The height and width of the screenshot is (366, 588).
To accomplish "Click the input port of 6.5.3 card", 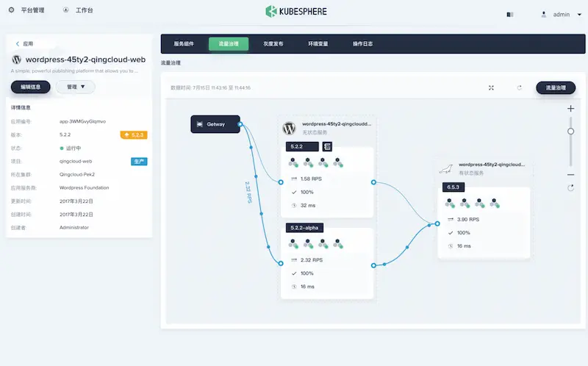I will [x=437, y=223].
